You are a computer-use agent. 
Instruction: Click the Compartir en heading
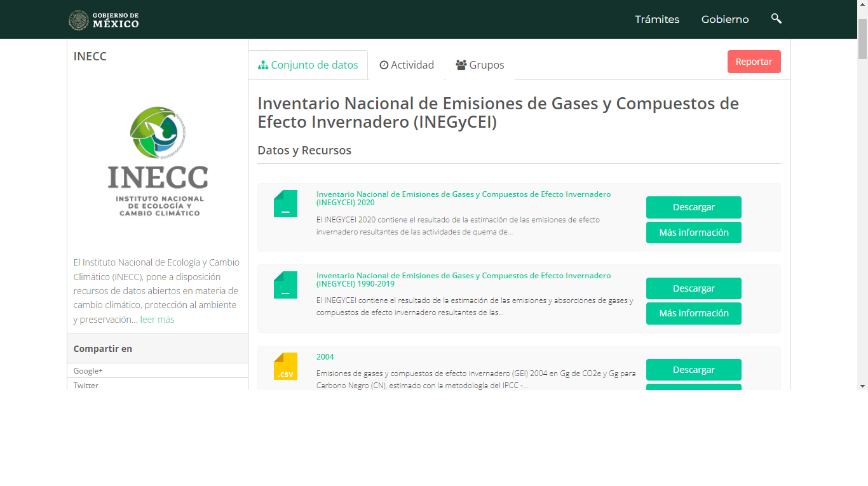103,349
